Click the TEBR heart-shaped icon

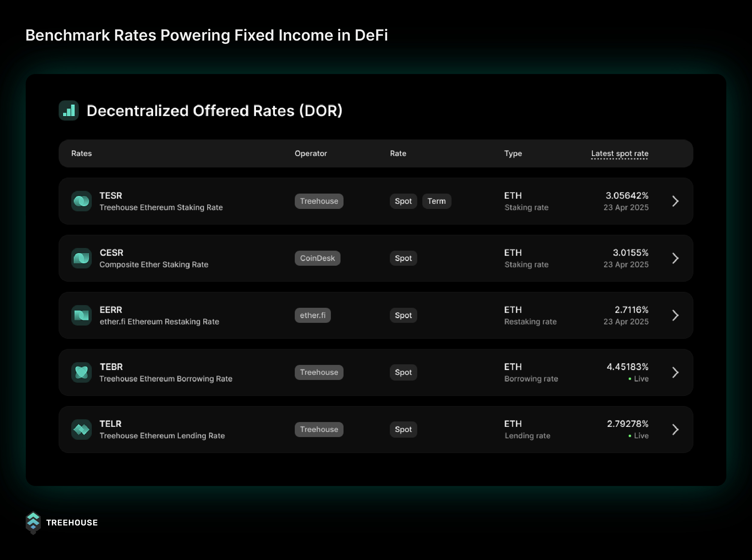pos(82,372)
